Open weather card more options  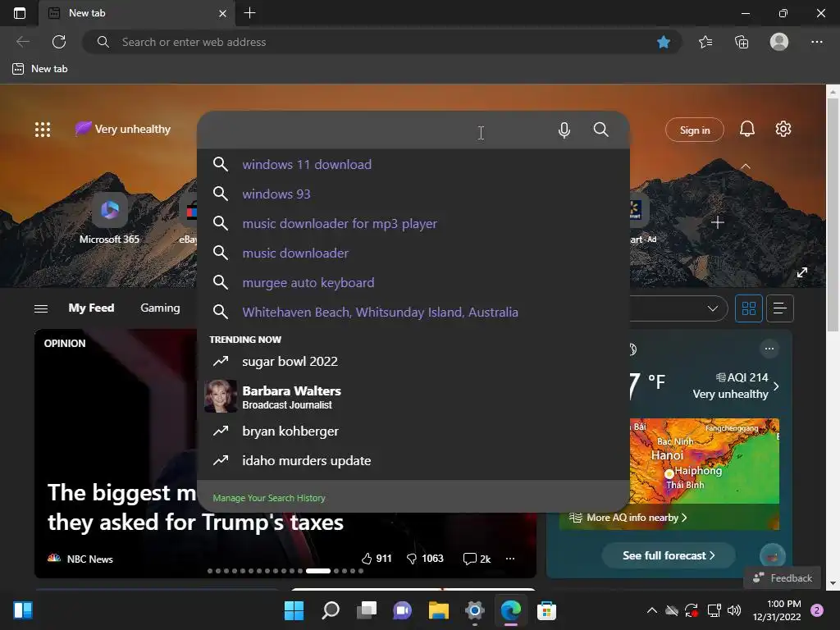coord(769,349)
